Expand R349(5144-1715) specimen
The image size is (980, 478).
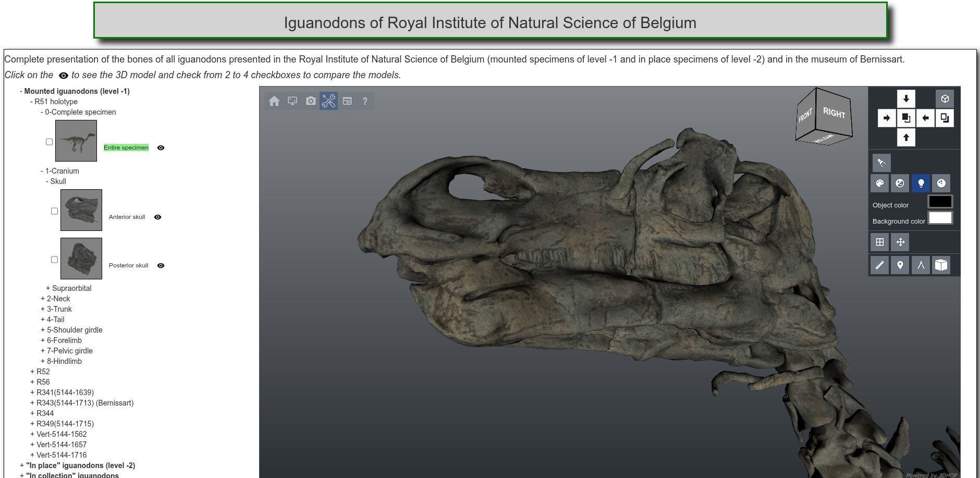[62, 424]
